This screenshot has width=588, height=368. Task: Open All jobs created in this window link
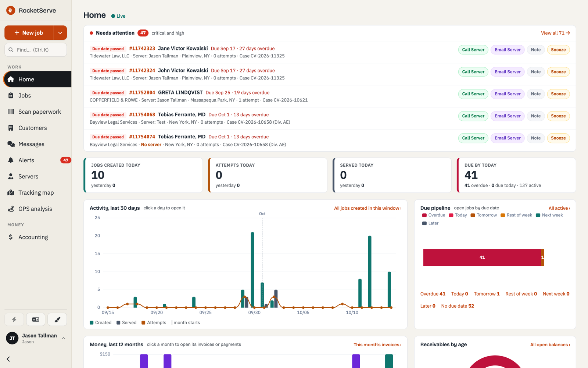coord(367,208)
